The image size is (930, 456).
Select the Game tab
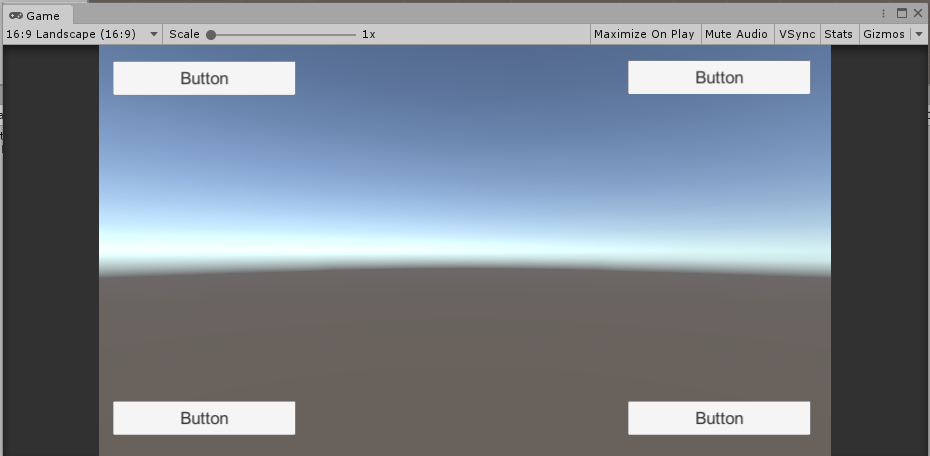pos(37,15)
